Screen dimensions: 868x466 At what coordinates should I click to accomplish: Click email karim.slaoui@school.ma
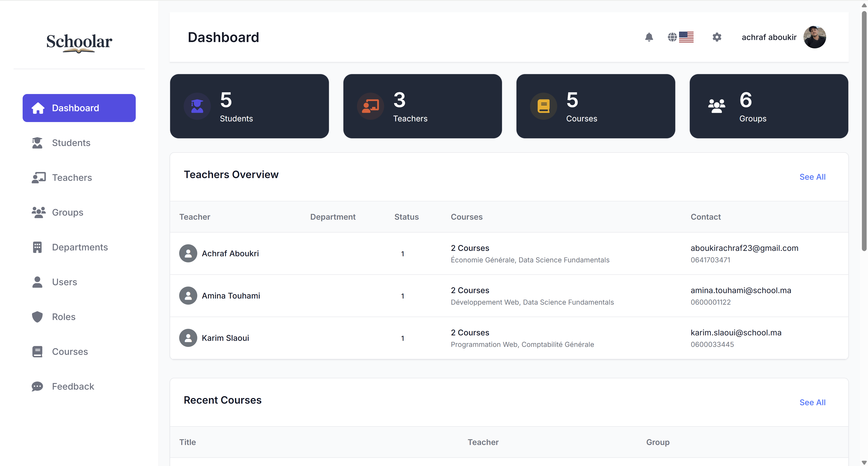(736, 333)
